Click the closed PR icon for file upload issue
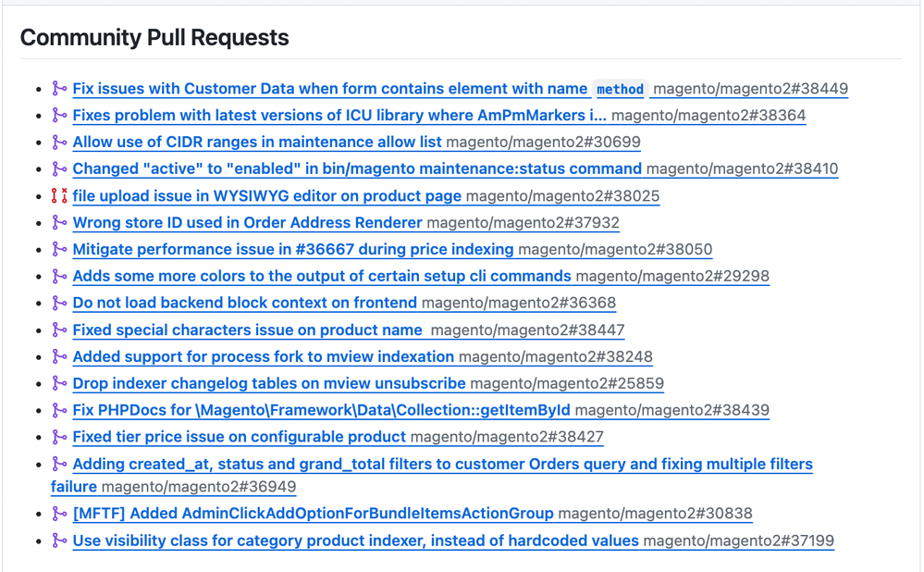The image size is (924, 572). [x=59, y=196]
